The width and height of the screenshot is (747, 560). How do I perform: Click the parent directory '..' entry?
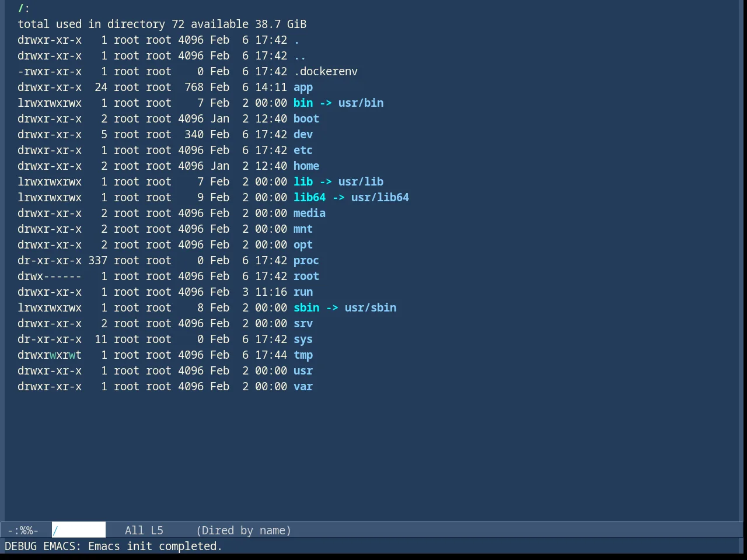(300, 55)
